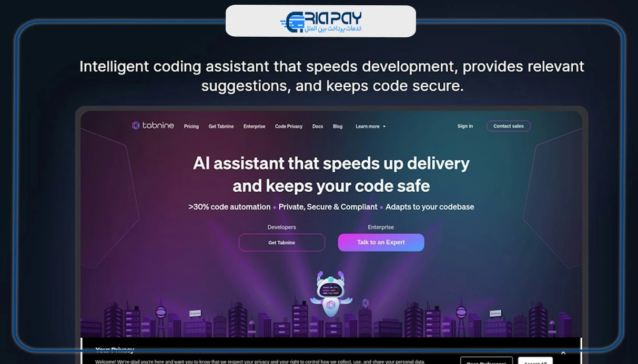Click the 'Private, Secure & Compliant' text

click(x=328, y=207)
